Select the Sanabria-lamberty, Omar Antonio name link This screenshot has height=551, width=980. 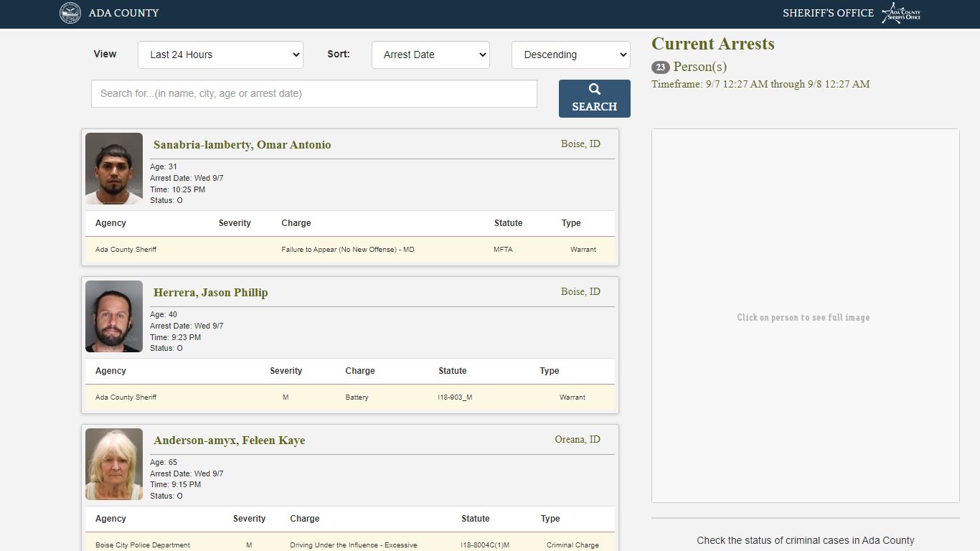click(242, 145)
